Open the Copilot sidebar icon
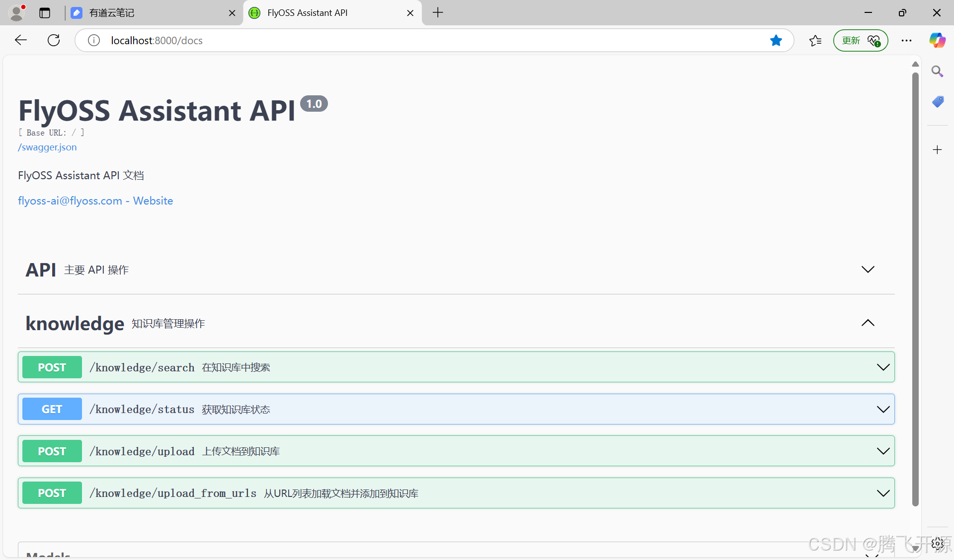 [937, 40]
